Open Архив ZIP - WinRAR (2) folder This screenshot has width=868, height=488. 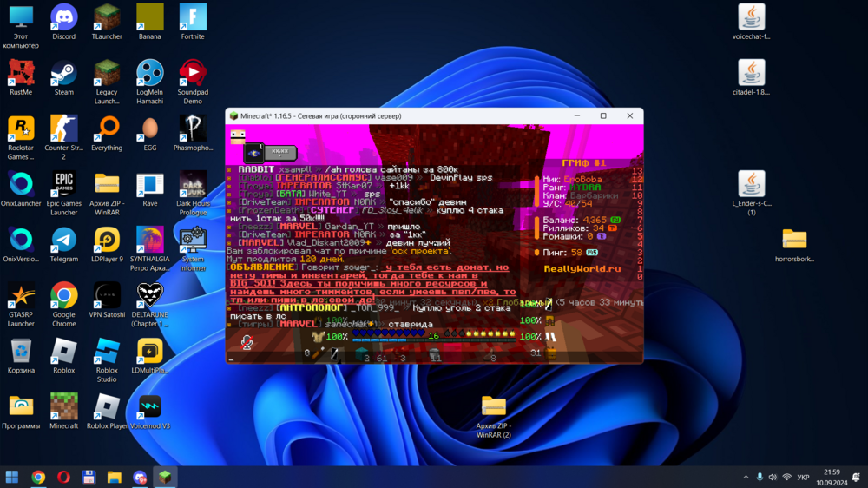coord(493,417)
